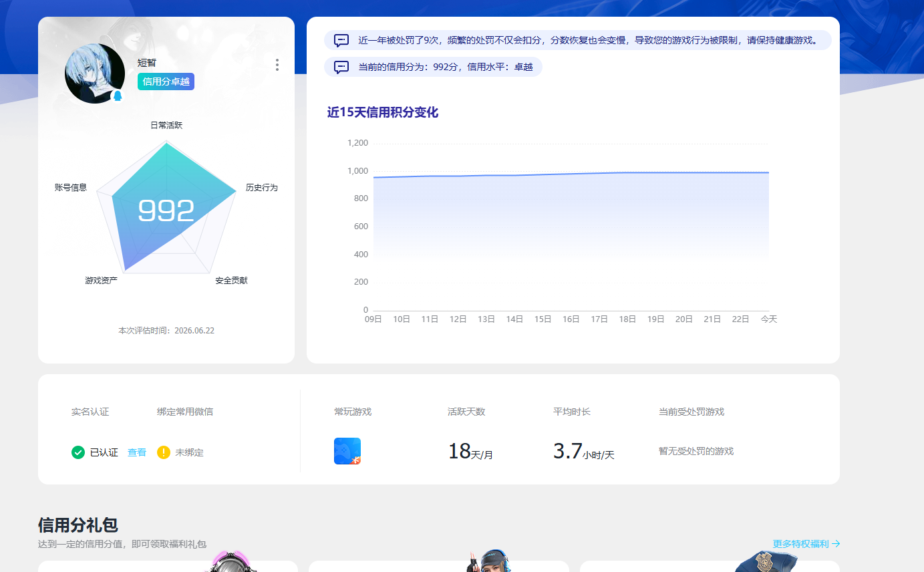Click the 实名认证 heading
924x572 pixels.
(x=90, y=412)
